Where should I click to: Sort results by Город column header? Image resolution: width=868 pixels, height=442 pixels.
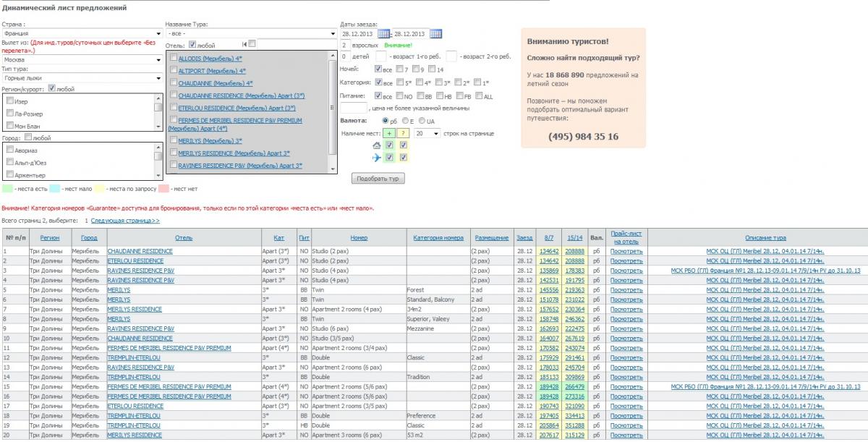coord(89,237)
